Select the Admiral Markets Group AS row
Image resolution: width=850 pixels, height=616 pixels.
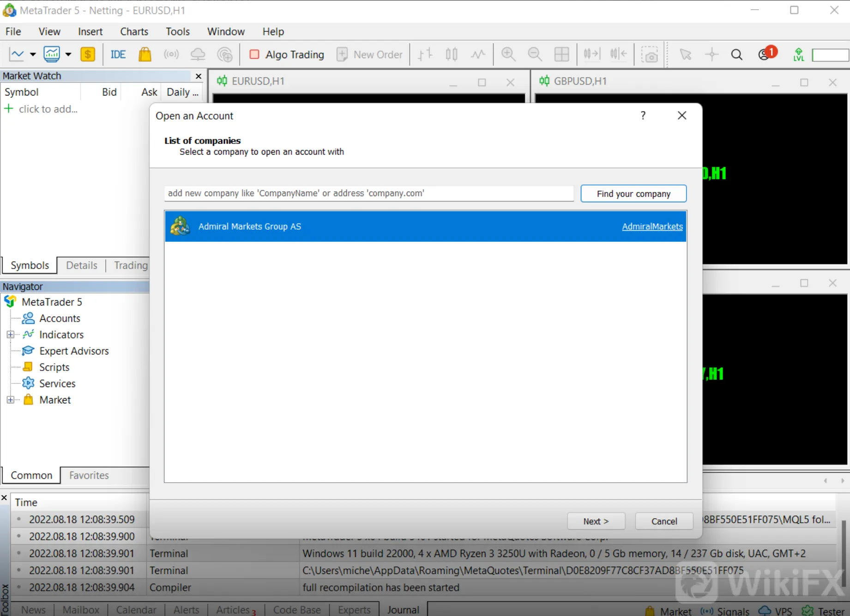(x=426, y=226)
